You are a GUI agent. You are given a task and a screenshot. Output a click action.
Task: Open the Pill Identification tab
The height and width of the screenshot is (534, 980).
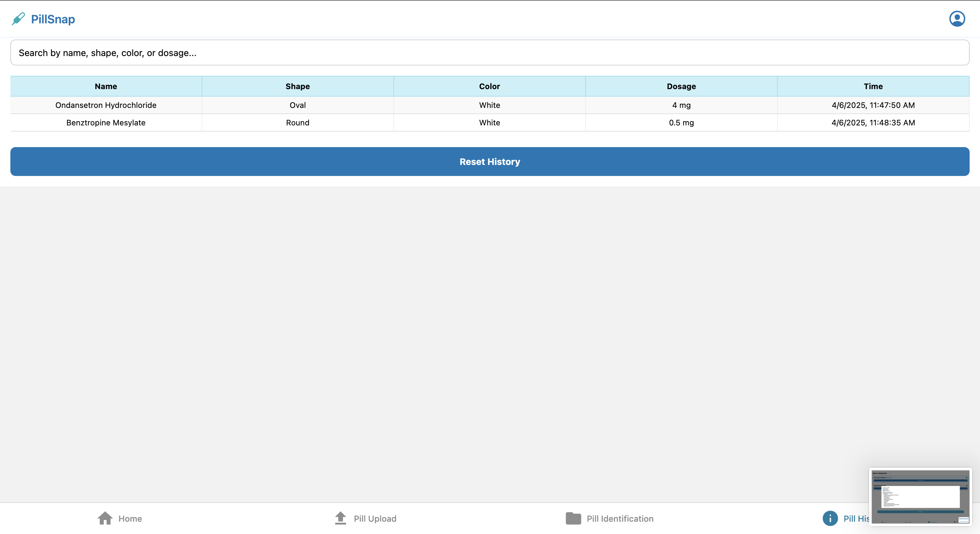pyautogui.click(x=620, y=518)
